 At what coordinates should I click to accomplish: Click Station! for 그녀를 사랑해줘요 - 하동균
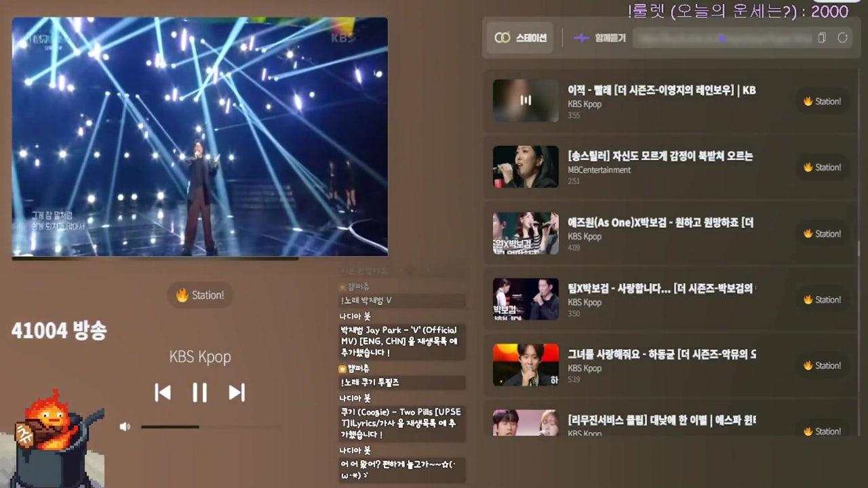tap(822, 365)
